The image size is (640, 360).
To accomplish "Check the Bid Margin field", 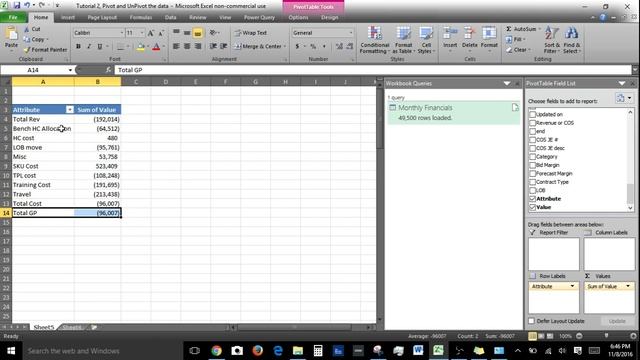I will [x=532, y=165].
